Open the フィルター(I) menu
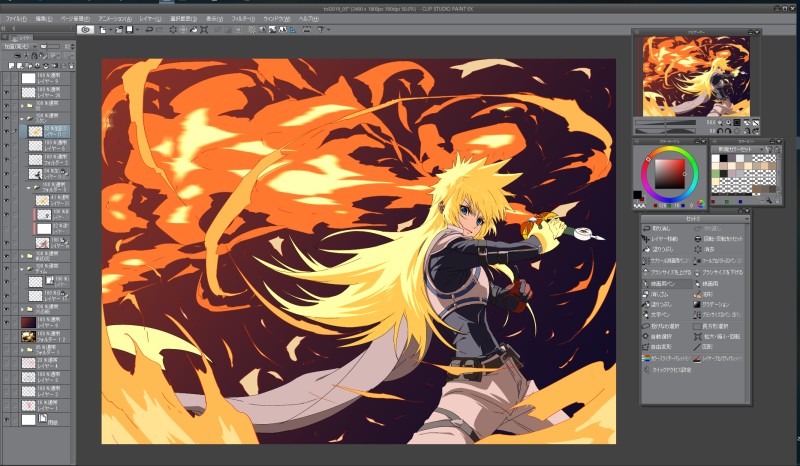This screenshot has height=466, width=800. click(x=243, y=18)
